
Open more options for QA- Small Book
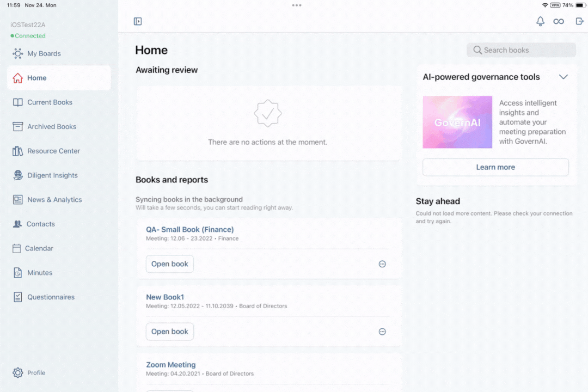[x=382, y=264]
